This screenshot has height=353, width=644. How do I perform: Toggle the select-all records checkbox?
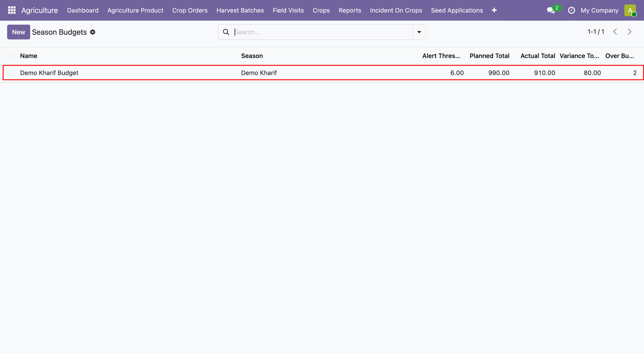coord(10,56)
